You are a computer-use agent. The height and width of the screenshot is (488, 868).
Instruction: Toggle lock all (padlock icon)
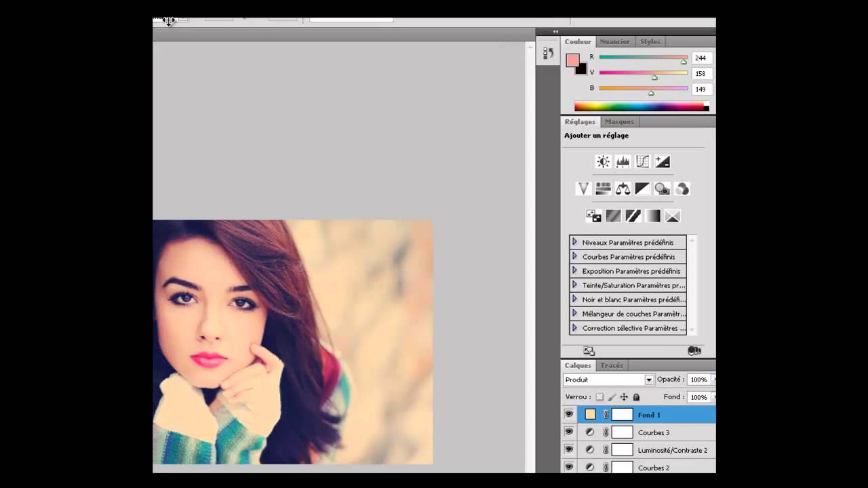coord(636,397)
